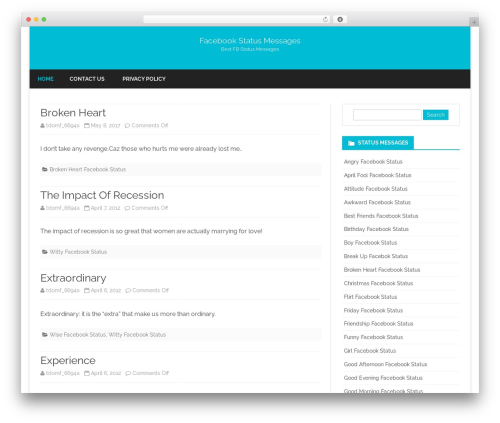Click folder icon beside Broken Heart Facebook Status
This screenshot has width=500, height=423.
[45, 169]
